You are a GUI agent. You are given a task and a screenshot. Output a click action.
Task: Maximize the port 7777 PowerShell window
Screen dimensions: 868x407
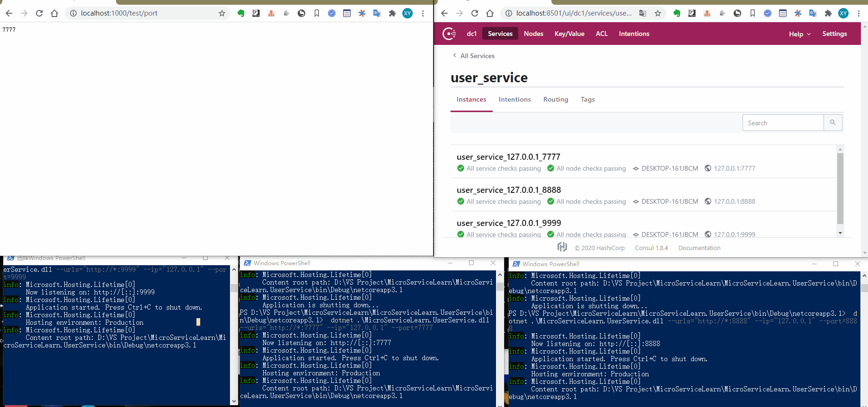[x=471, y=263]
